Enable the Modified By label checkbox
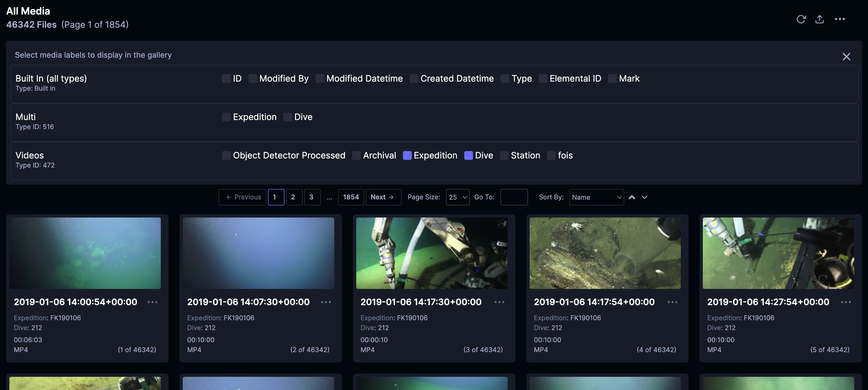 tap(253, 79)
